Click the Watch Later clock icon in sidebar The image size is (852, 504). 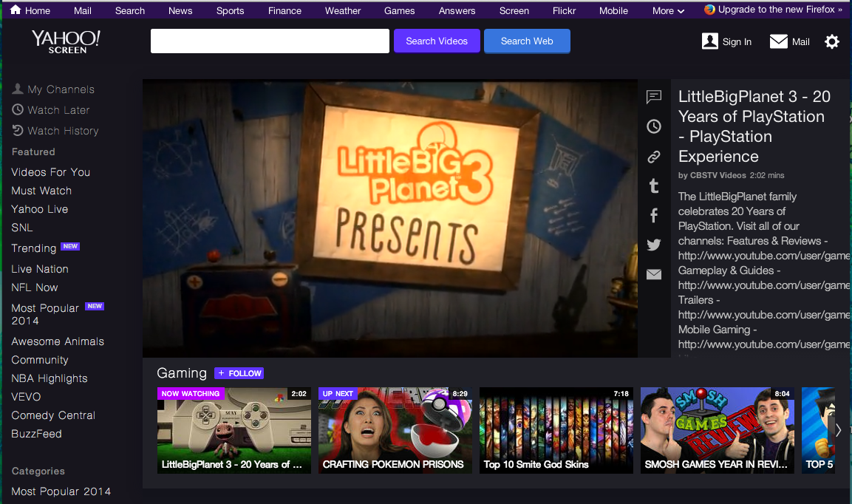(18, 109)
